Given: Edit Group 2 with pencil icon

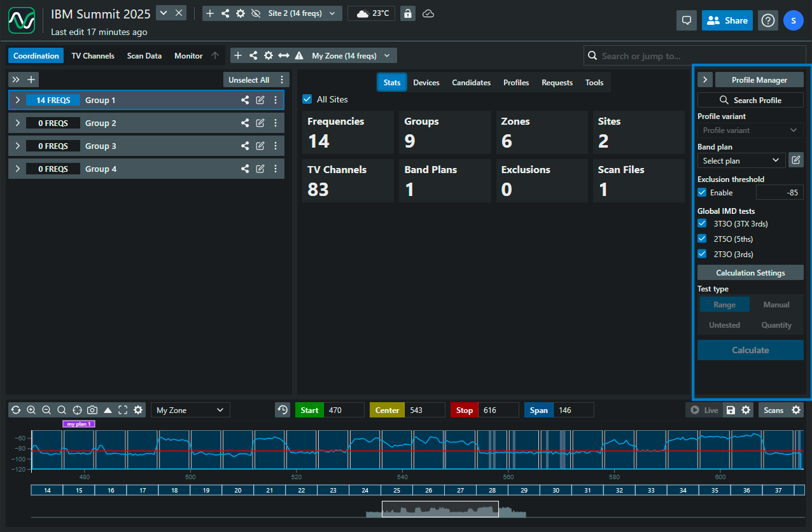Looking at the screenshot, I should (260, 123).
